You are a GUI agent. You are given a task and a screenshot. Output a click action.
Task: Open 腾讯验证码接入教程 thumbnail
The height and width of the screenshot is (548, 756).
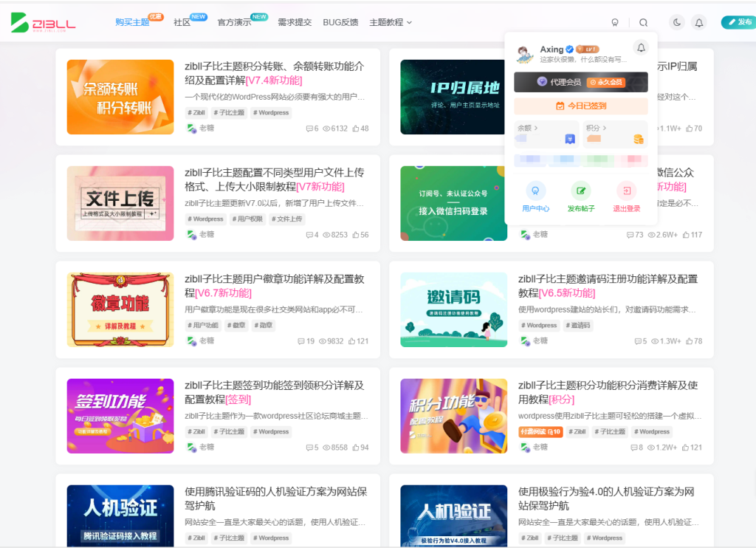click(120, 516)
